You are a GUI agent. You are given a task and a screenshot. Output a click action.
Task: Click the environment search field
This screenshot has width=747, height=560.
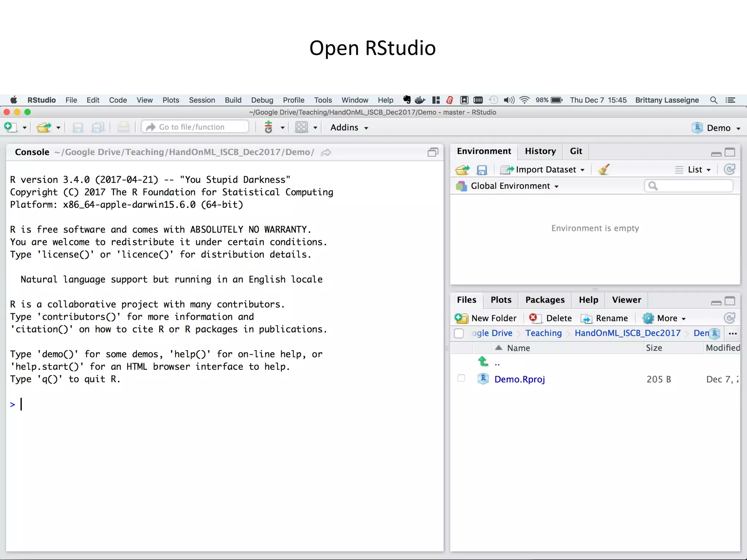689,186
